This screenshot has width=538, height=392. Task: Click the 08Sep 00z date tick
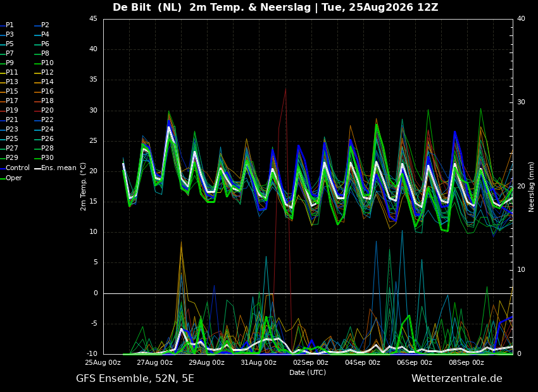pos(466,362)
